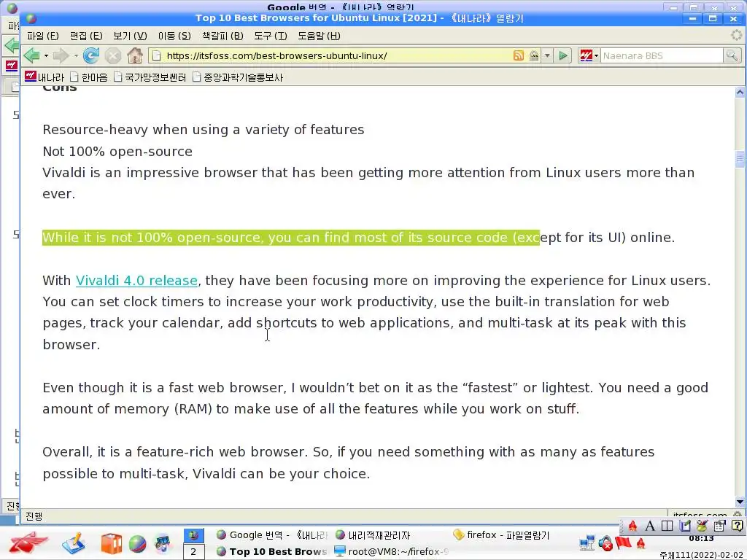Image resolution: width=747 pixels, height=560 pixels.
Task: Click the small red flame tray icon
Action: (640, 543)
